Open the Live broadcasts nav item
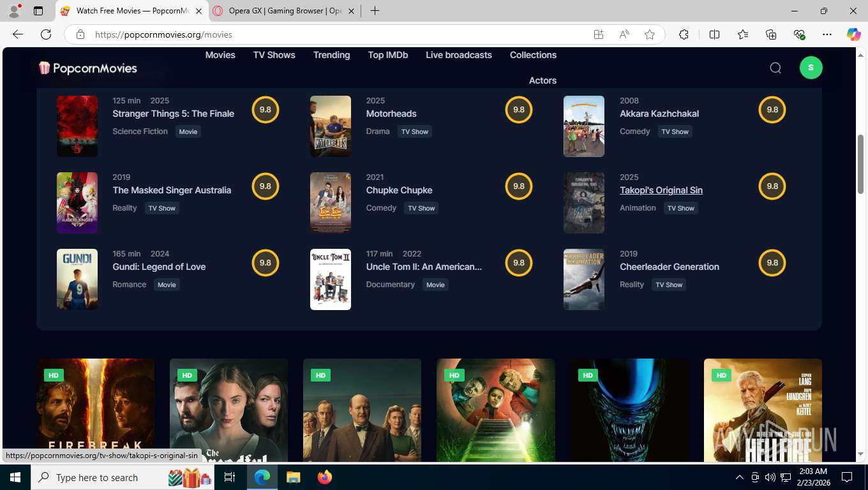Screen dimensions: 868x490 click(459, 55)
